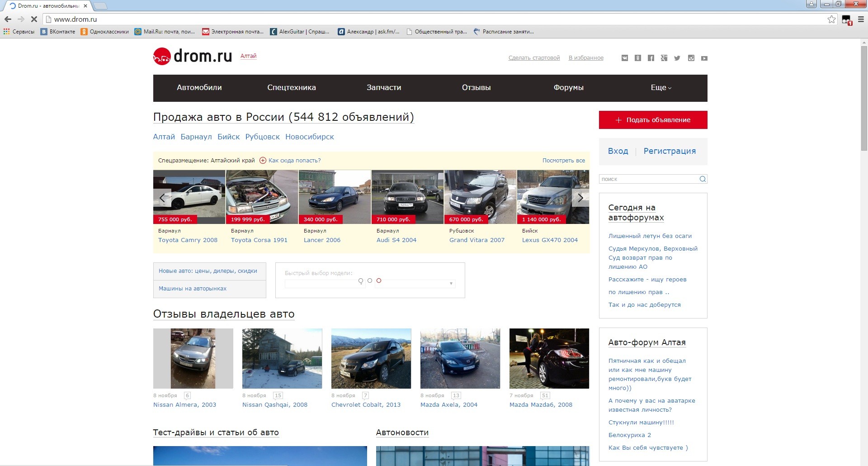Open the Google Plus social icon
The width and height of the screenshot is (868, 466).
664,58
